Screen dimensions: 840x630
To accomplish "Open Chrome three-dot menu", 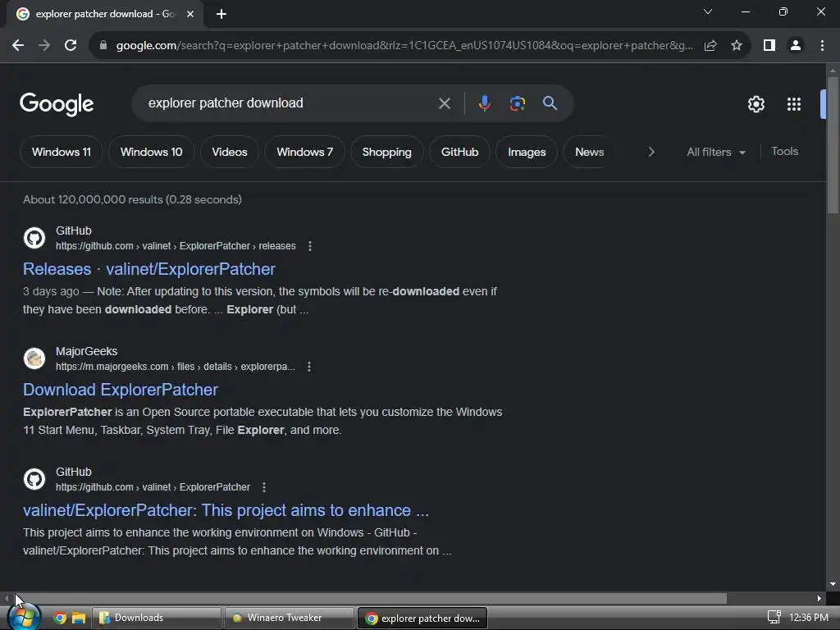I will 822,46.
